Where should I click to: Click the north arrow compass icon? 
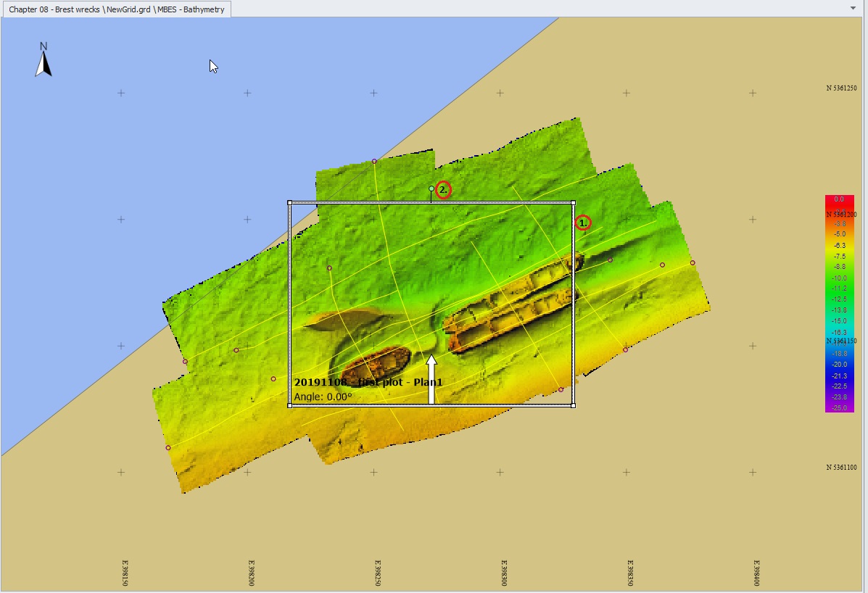click(44, 59)
